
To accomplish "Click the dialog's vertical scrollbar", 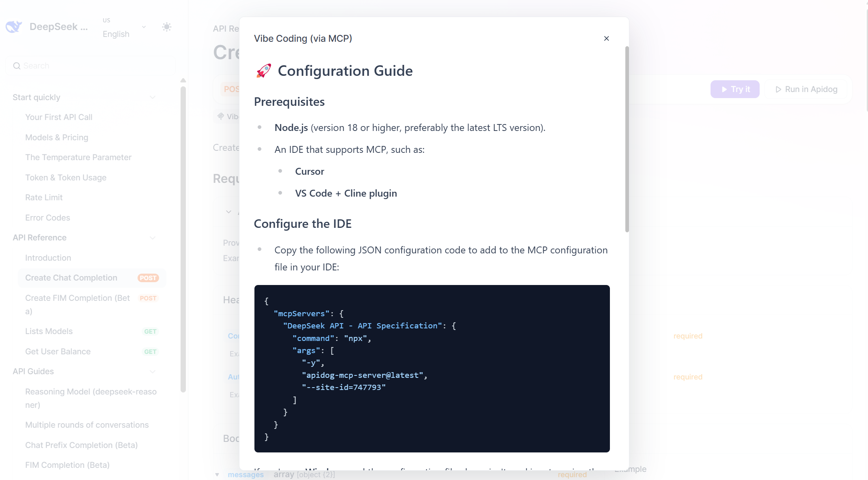I will point(627,139).
